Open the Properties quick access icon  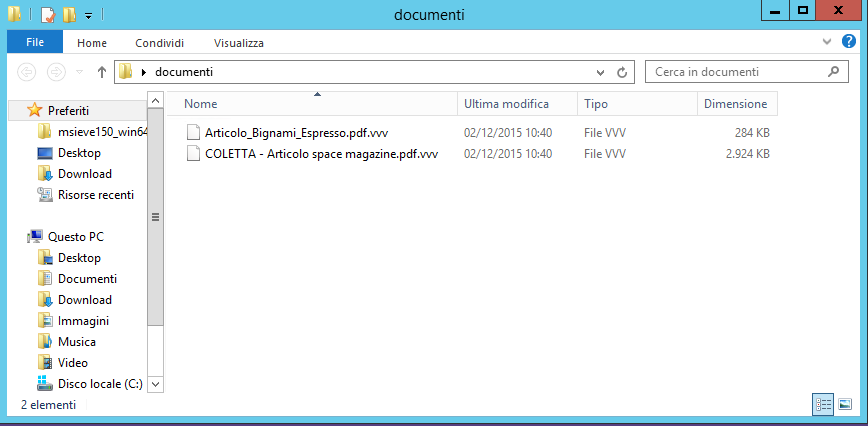(x=48, y=14)
